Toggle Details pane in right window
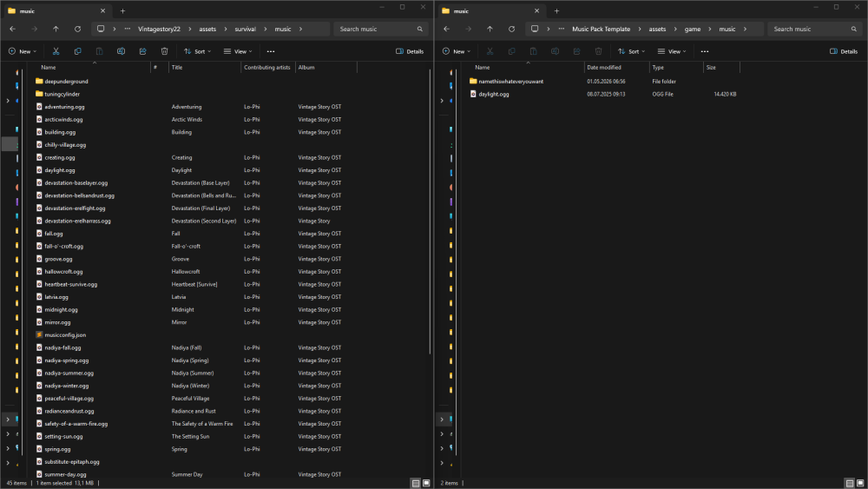868x489 pixels. click(x=844, y=51)
